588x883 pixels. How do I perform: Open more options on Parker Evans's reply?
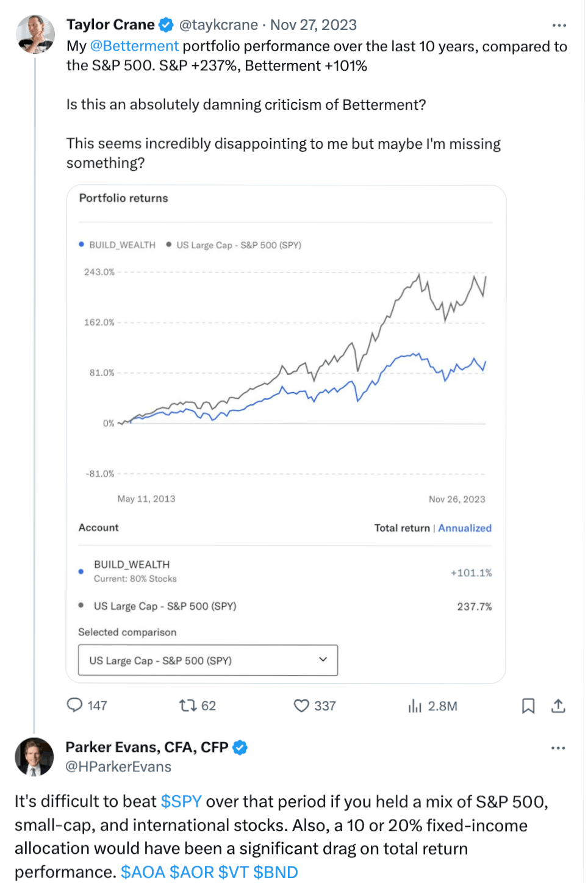(558, 748)
